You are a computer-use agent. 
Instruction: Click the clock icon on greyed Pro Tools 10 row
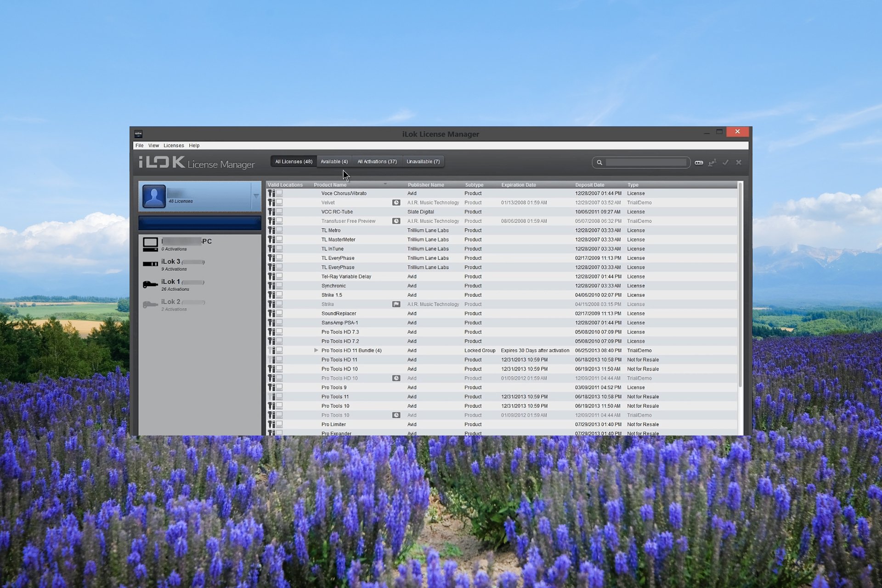396,415
